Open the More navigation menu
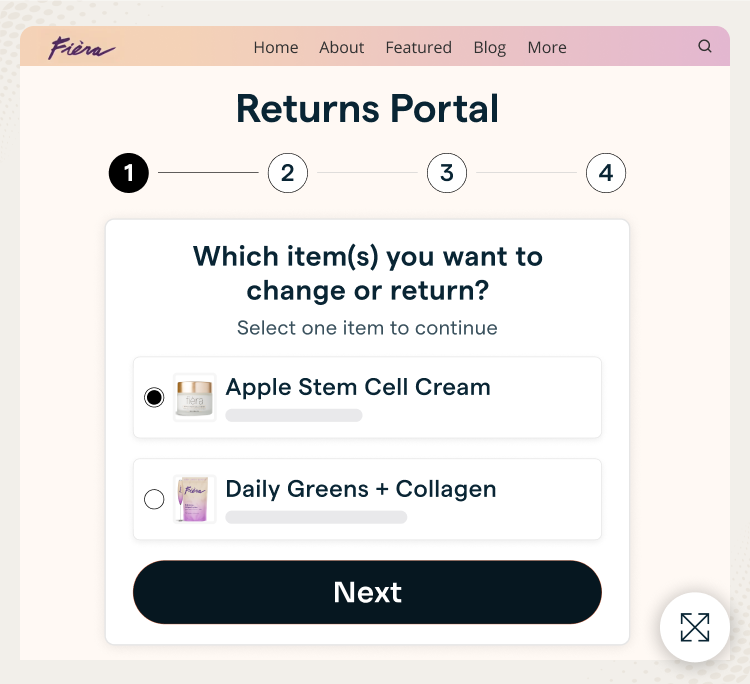 pos(547,47)
